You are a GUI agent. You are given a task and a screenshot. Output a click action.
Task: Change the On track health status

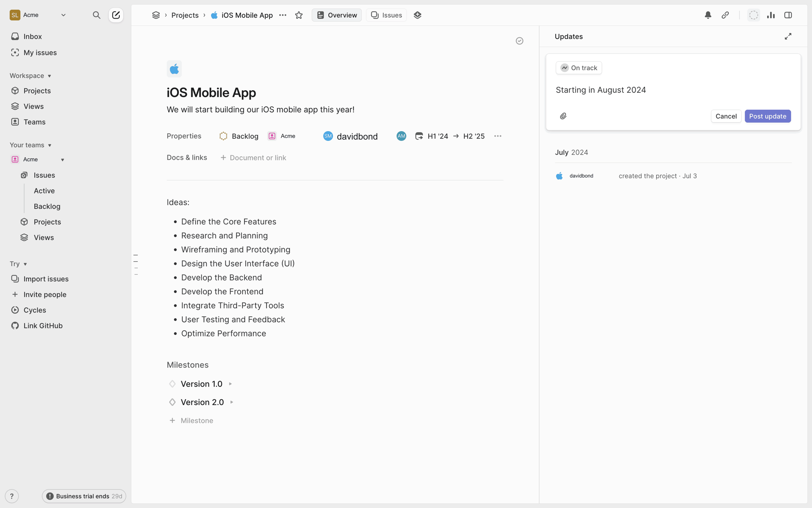(579, 68)
